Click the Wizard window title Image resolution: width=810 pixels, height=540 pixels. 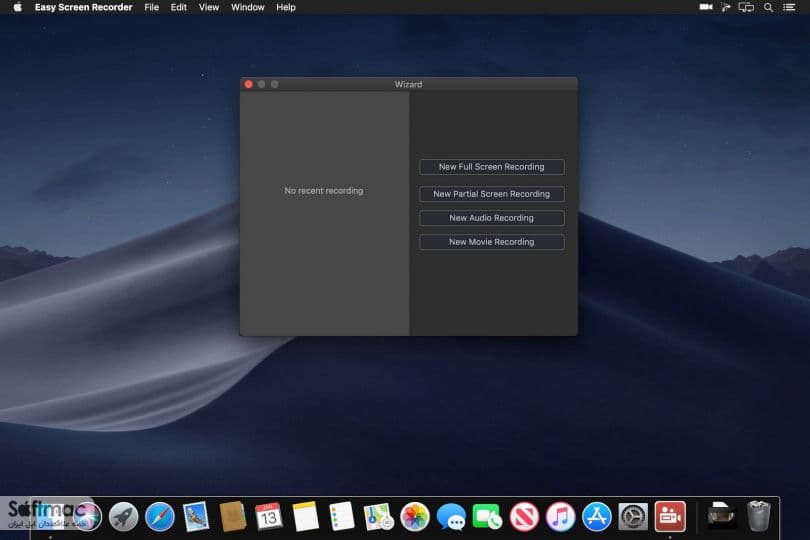[x=408, y=84]
